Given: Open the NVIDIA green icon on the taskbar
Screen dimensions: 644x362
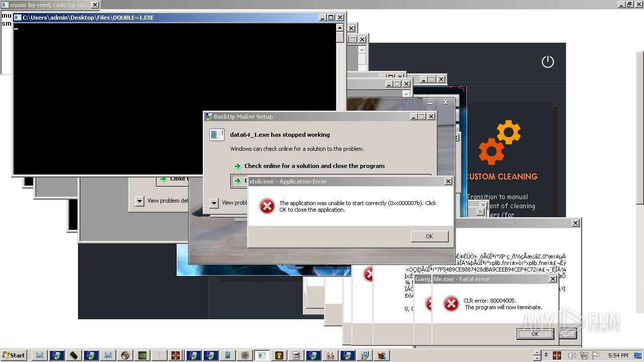Looking at the screenshot, I should click(142, 355).
